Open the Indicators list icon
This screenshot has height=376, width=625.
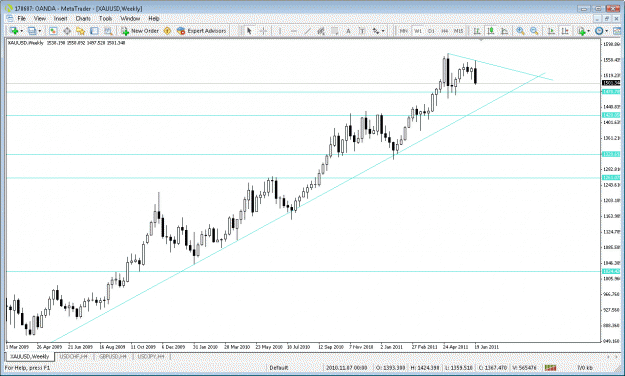click(x=581, y=31)
